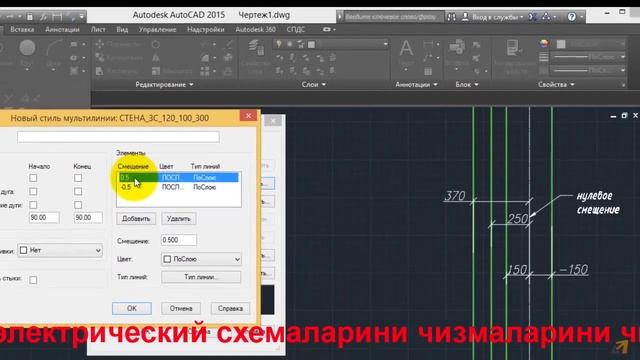Image resolution: width=640 pixels, height=360 pixels.
Task: Insert a Table using the table icon
Action: (428, 71)
